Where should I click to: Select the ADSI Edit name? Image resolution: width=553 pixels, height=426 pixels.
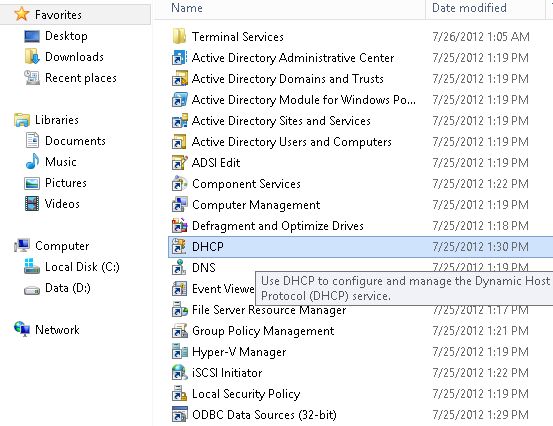point(216,163)
